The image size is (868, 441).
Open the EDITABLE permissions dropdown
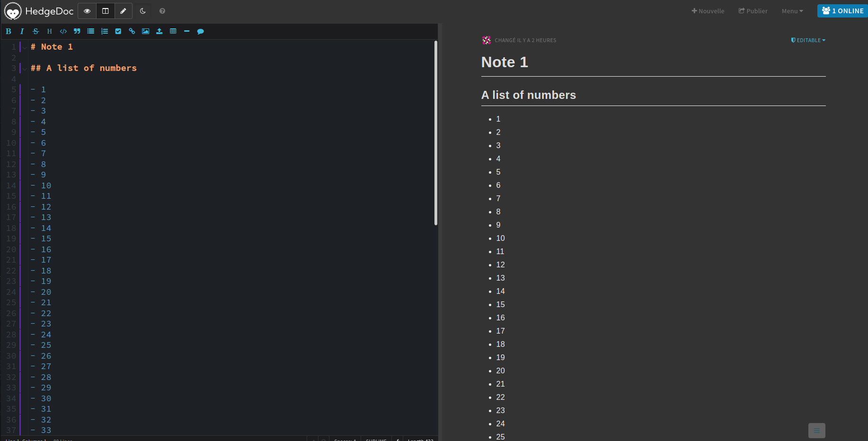[x=808, y=40]
